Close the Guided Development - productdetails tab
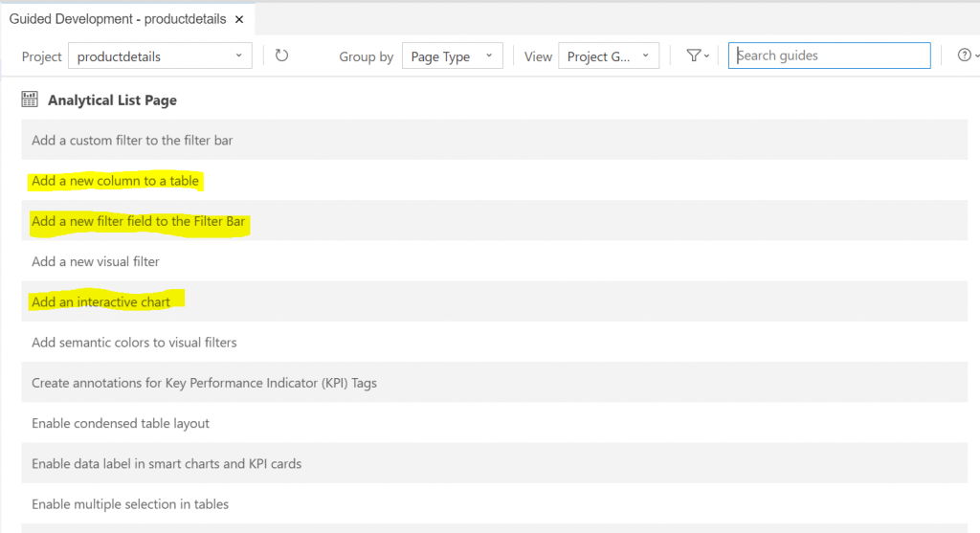Viewport: 980px width, 533px height. point(238,19)
